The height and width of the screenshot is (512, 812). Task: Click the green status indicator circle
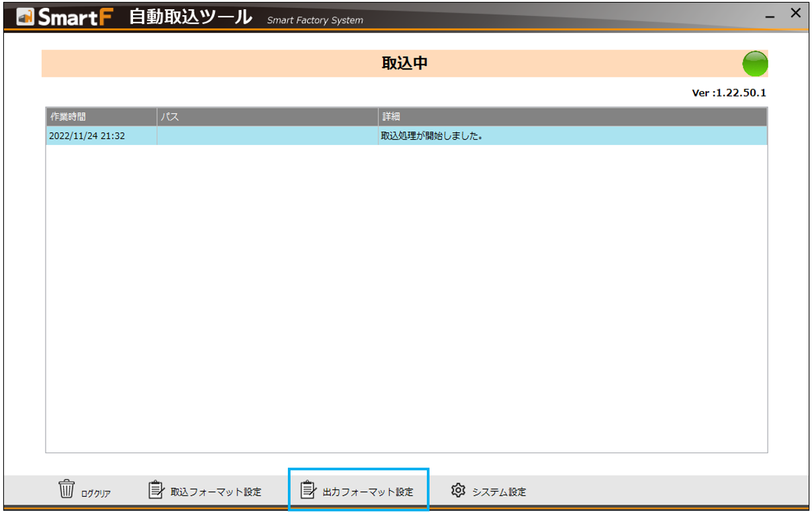(x=755, y=64)
